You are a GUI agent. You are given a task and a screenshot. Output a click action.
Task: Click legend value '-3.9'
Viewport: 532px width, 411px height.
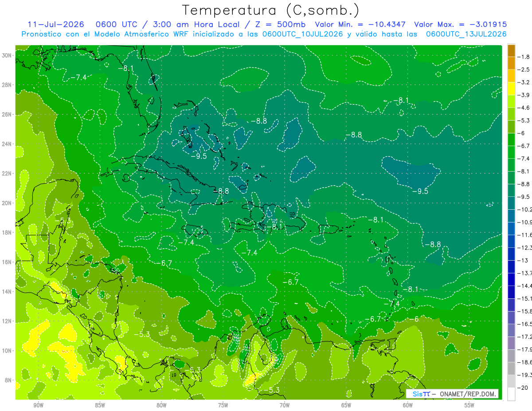(x=524, y=95)
